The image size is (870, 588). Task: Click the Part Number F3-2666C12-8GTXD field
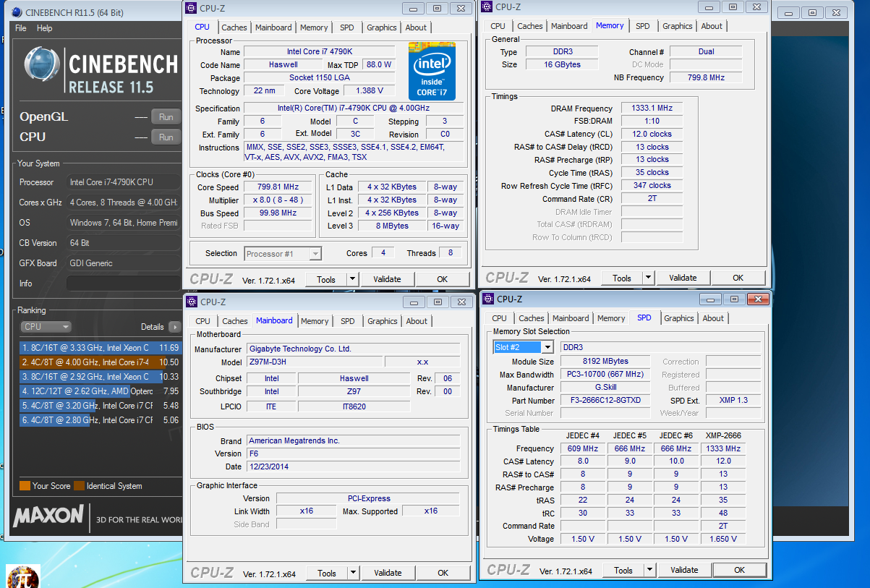(605, 401)
